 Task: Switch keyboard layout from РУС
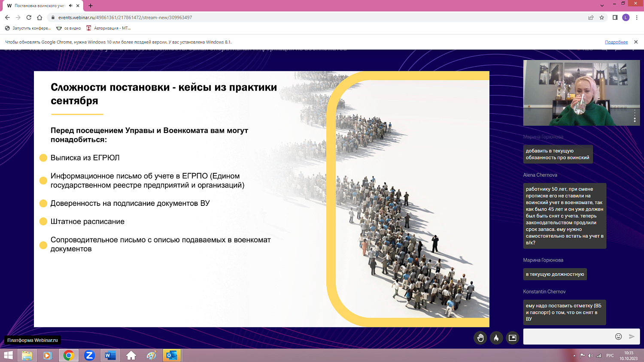(x=610, y=355)
